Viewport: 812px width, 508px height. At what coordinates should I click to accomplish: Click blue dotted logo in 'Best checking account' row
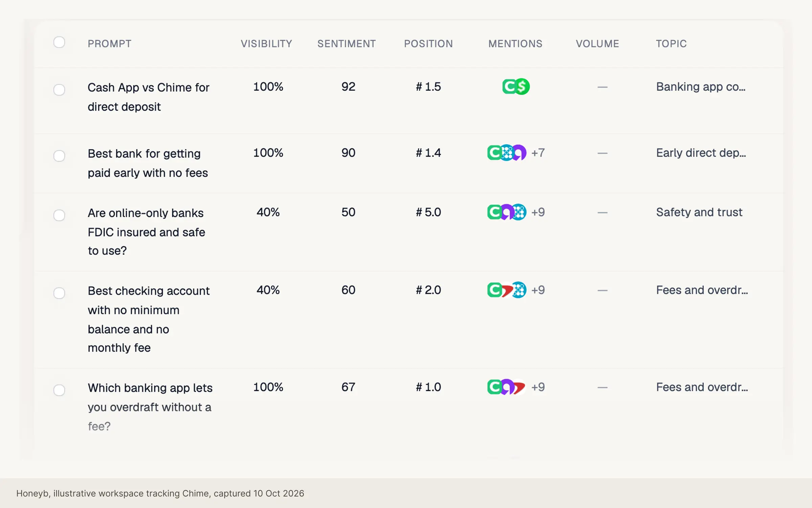tap(519, 290)
